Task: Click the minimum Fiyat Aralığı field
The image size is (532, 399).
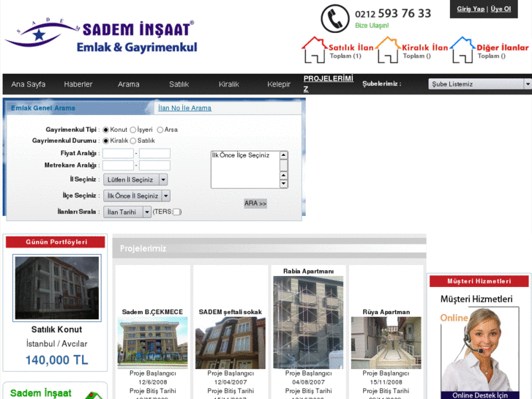Action: [x=118, y=154]
